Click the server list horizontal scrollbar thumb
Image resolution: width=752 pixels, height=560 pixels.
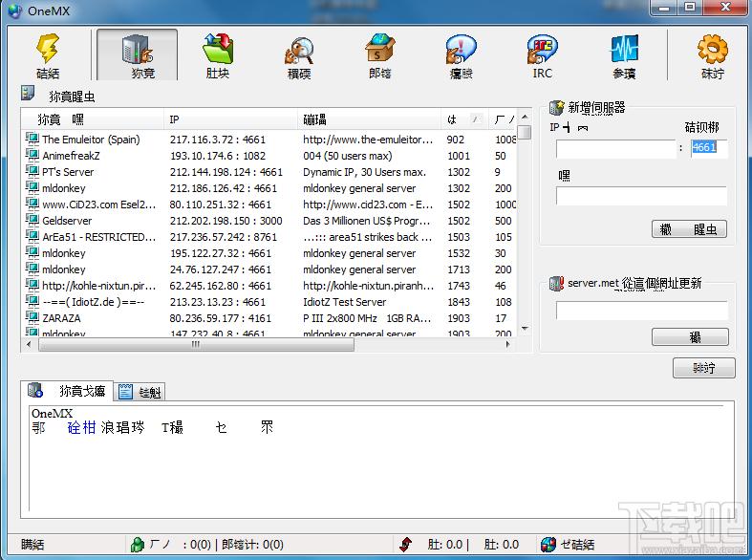196,344
